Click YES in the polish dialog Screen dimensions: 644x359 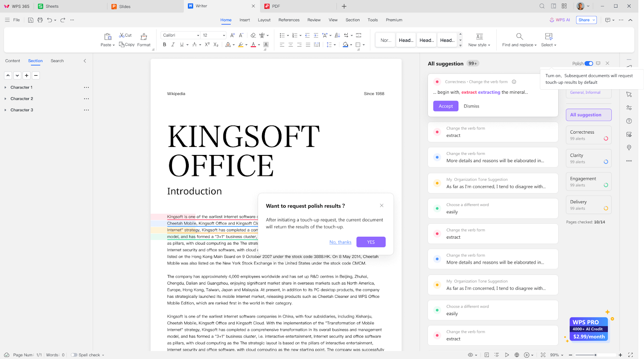[x=371, y=242]
